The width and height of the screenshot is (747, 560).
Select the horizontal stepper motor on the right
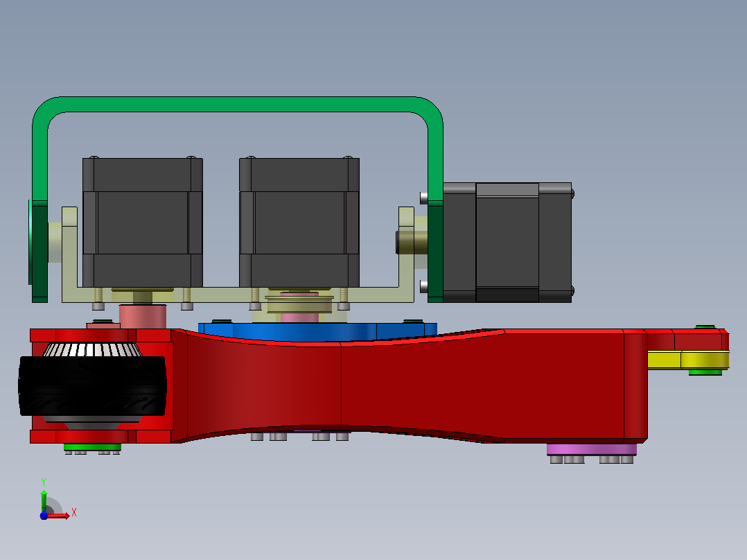(x=507, y=242)
